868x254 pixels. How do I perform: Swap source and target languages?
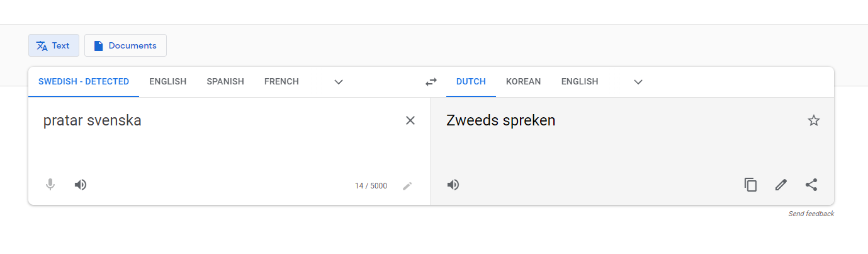point(431,82)
